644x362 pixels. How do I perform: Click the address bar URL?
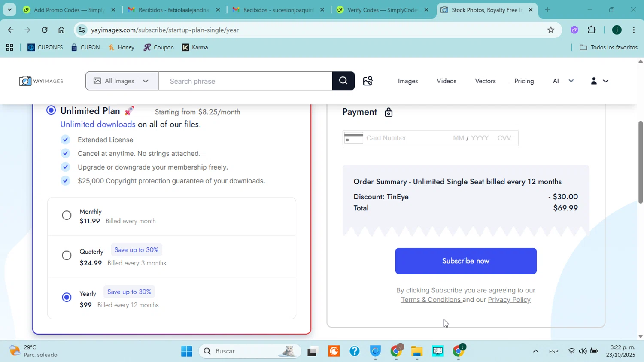165,30
